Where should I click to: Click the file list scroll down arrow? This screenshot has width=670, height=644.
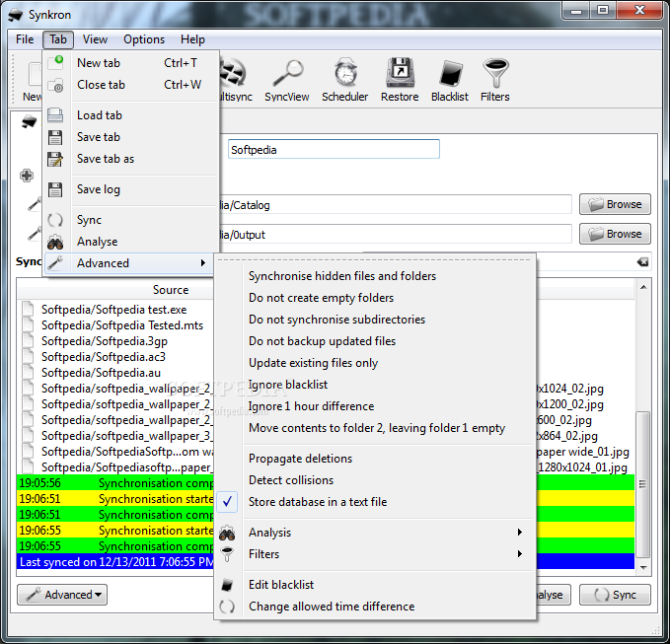tap(643, 568)
